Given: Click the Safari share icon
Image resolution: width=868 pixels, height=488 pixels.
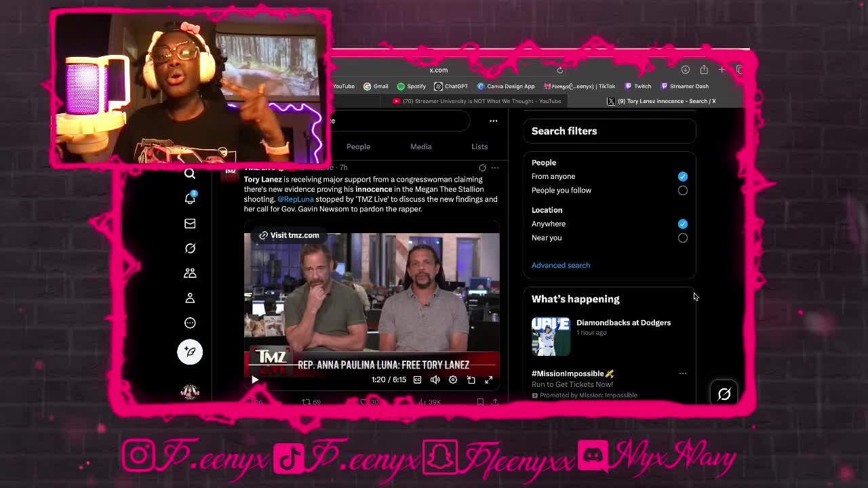Looking at the screenshot, I should 704,70.
